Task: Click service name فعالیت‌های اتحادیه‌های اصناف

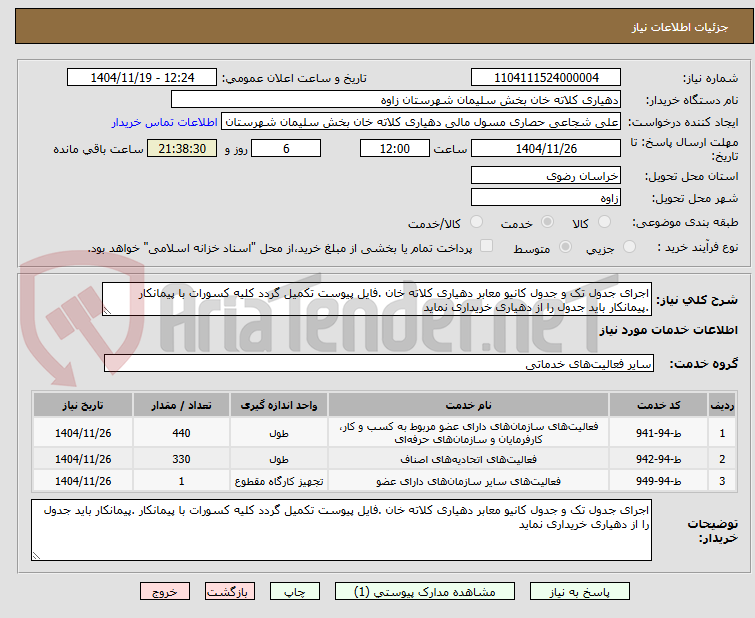Action: pos(469,459)
